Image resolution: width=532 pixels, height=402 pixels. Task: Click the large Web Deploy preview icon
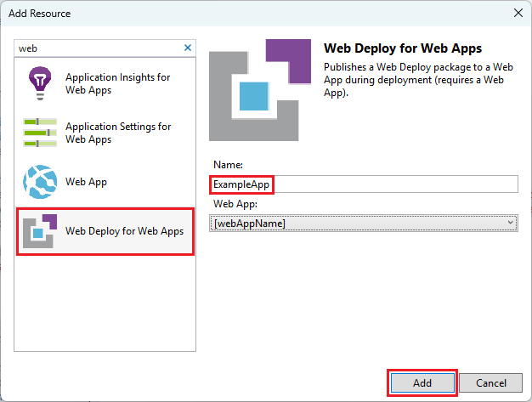(x=260, y=90)
